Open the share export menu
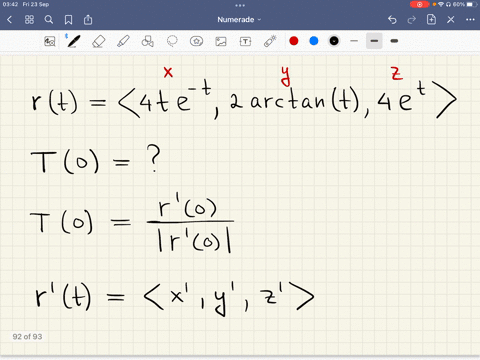This screenshot has width=480, height=360. click(88, 20)
